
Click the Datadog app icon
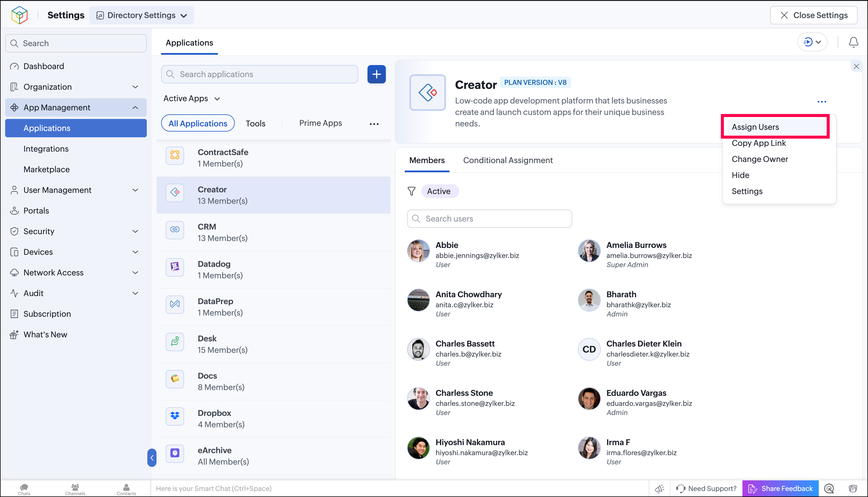point(175,267)
